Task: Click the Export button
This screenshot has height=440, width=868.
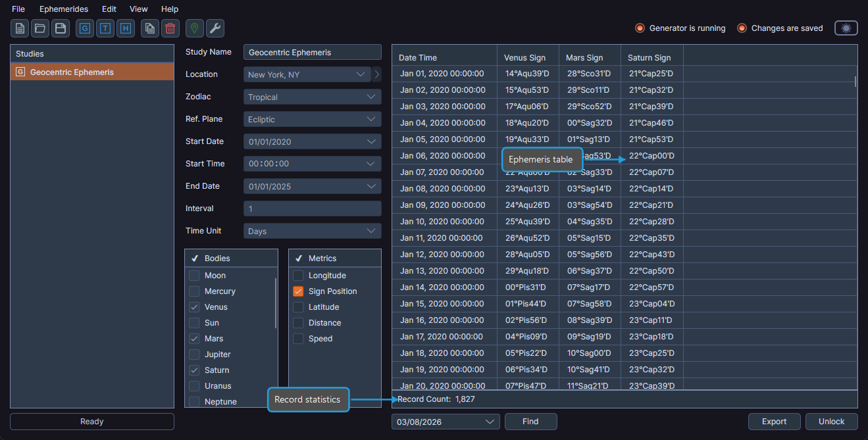Action: coord(774,421)
